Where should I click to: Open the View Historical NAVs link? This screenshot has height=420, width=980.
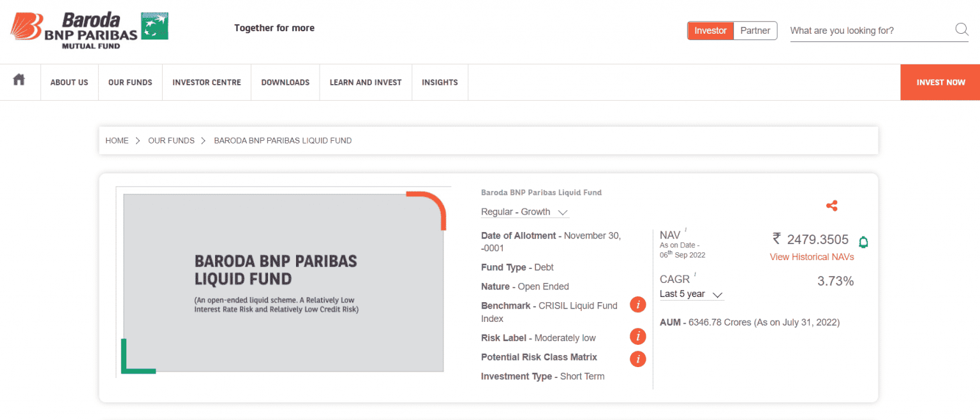812,257
